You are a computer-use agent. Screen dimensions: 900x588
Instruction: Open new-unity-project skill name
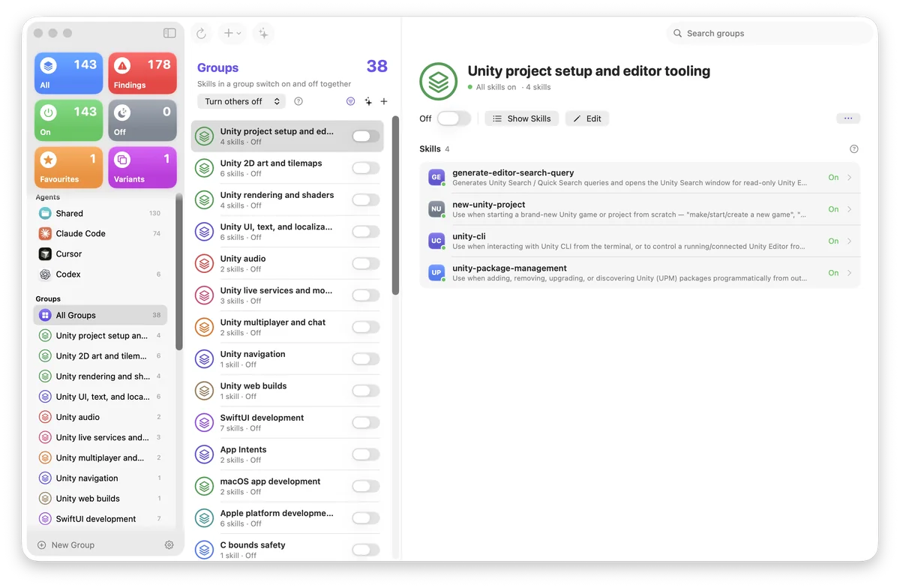pos(488,205)
